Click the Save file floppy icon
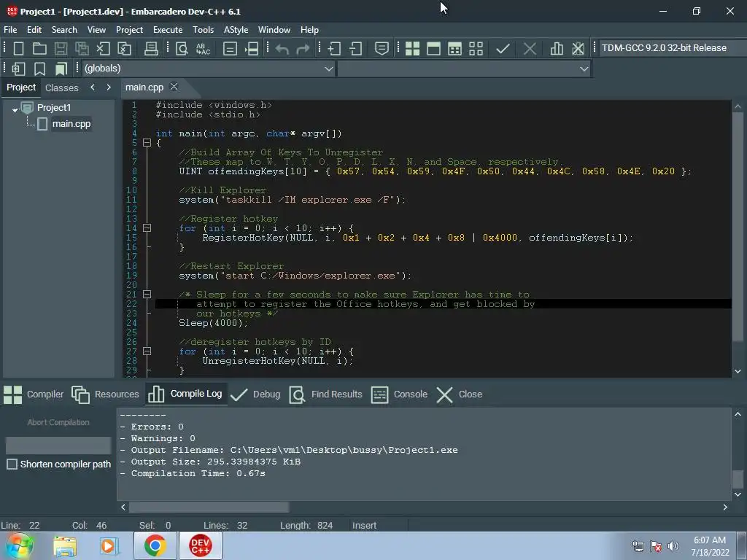The width and height of the screenshot is (747, 560). point(61,49)
